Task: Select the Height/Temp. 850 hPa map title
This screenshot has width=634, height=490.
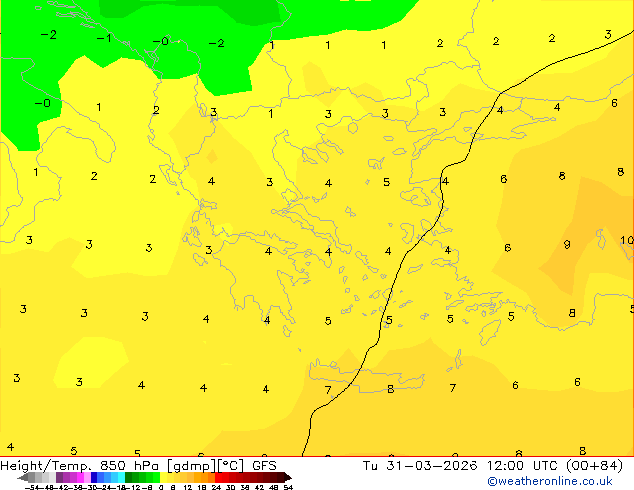Action: pos(138,466)
